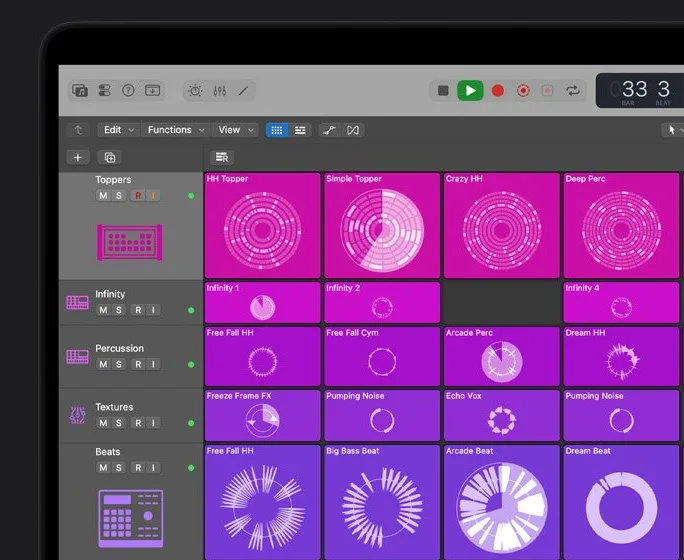
Task: Toggle the automation curve icon
Action: 329,130
